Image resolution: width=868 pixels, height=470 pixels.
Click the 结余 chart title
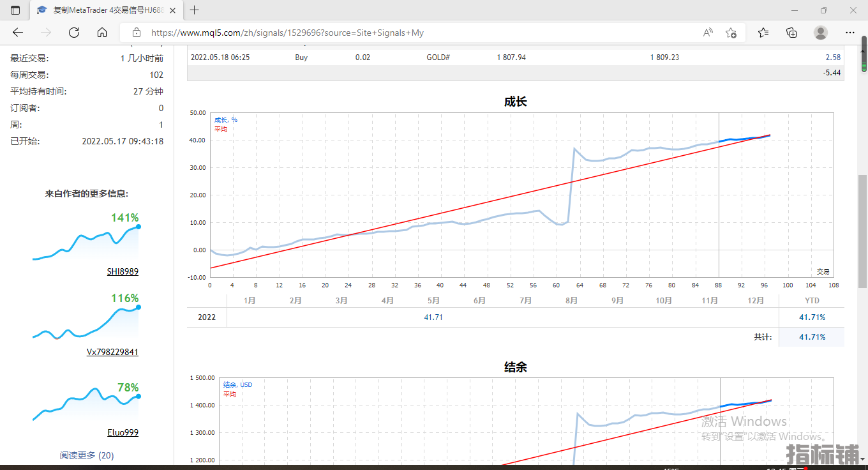click(x=516, y=367)
